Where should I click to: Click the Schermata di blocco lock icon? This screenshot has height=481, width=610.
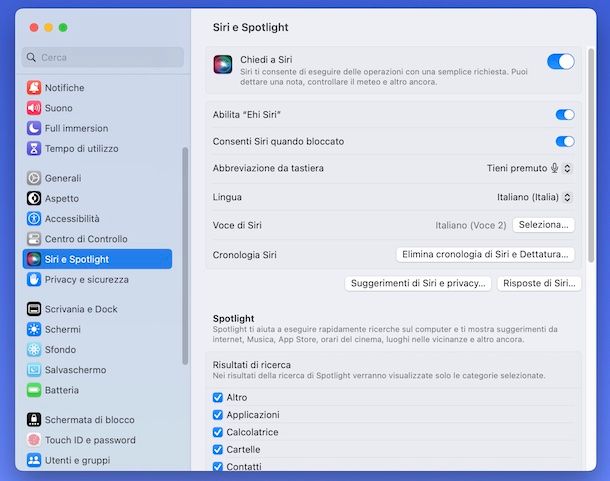(34, 420)
